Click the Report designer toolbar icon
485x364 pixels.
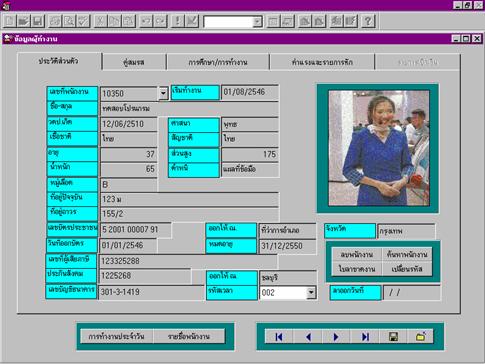[x=319, y=21]
